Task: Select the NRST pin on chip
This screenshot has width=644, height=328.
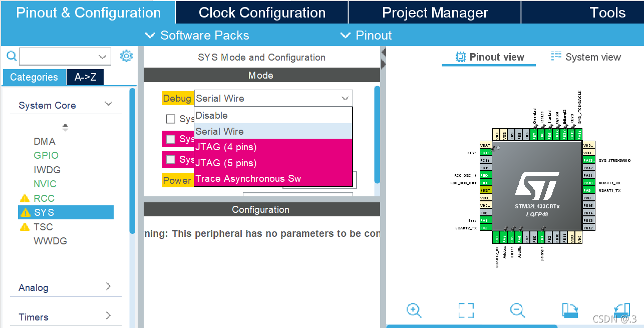Action: (485, 190)
